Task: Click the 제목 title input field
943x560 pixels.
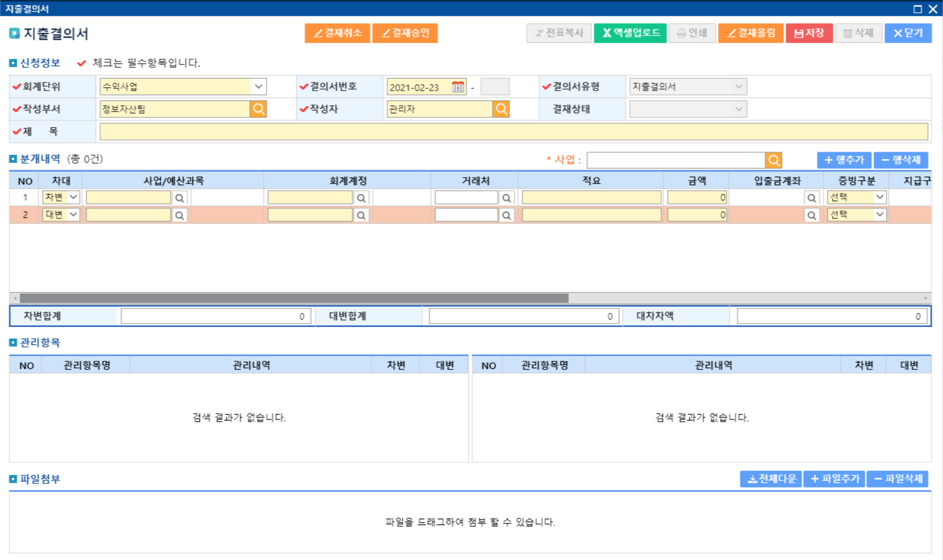Action: coord(514,131)
